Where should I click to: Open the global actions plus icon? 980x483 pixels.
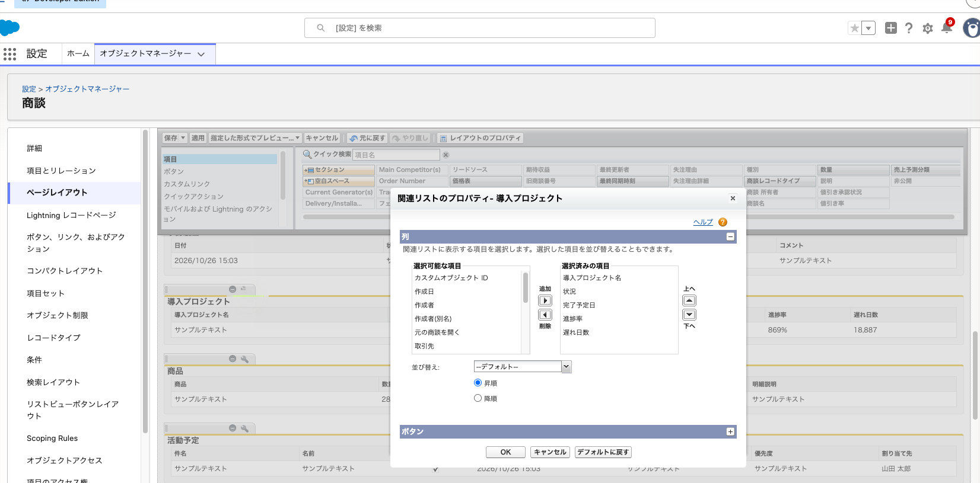890,28
